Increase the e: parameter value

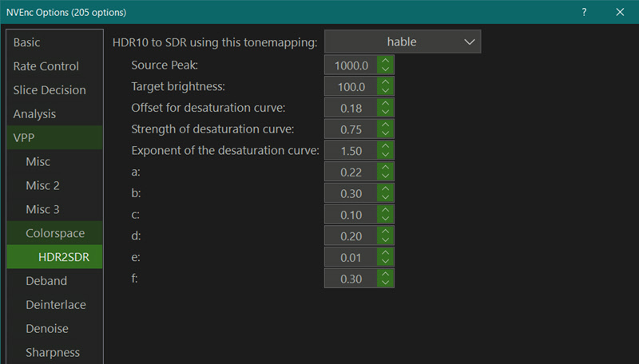coord(385,253)
